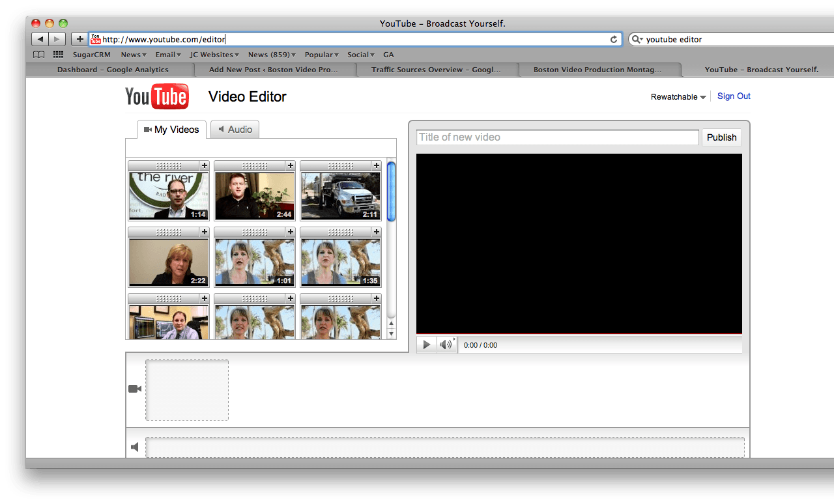Add the 2:44 video with plus icon
Screen dimensions: 834x504
click(x=290, y=165)
